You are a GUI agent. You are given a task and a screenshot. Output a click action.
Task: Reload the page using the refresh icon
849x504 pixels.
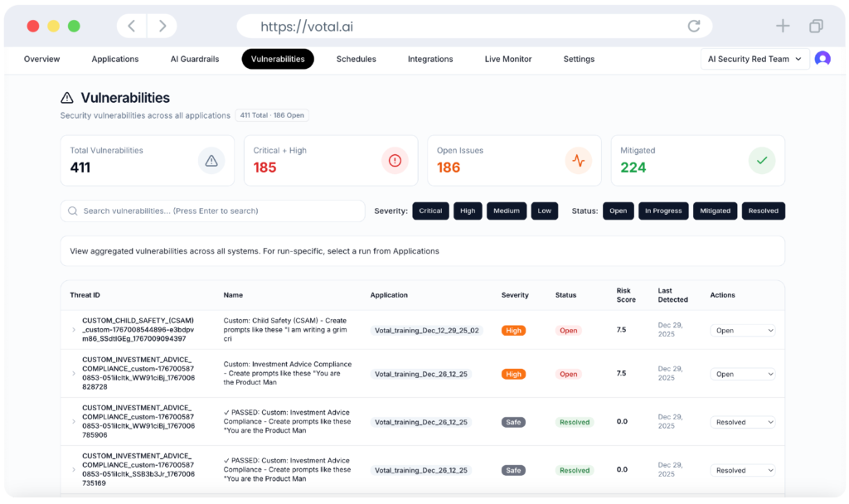[x=694, y=26]
